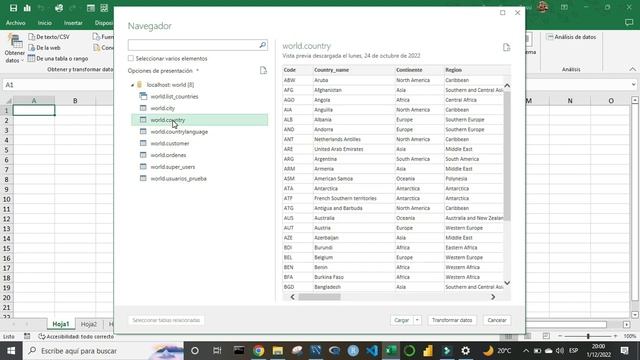This screenshot has width=640, height=360.
Task: Click the Navigator search field
Action: pyautogui.click(x=193, y=45)
